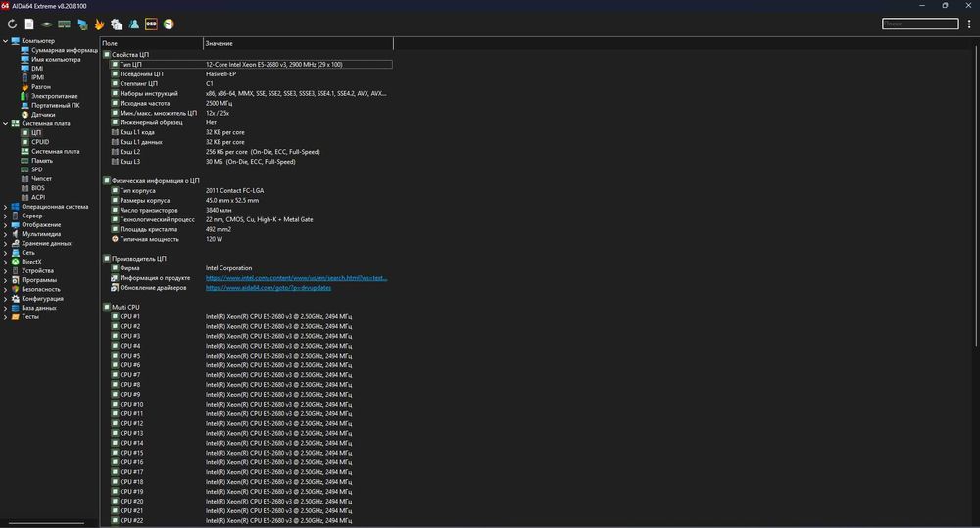The height and width of the screenshot is (528, 980).
Task: Select the Псевдоним ЦП row
Action: click(251, 73)
